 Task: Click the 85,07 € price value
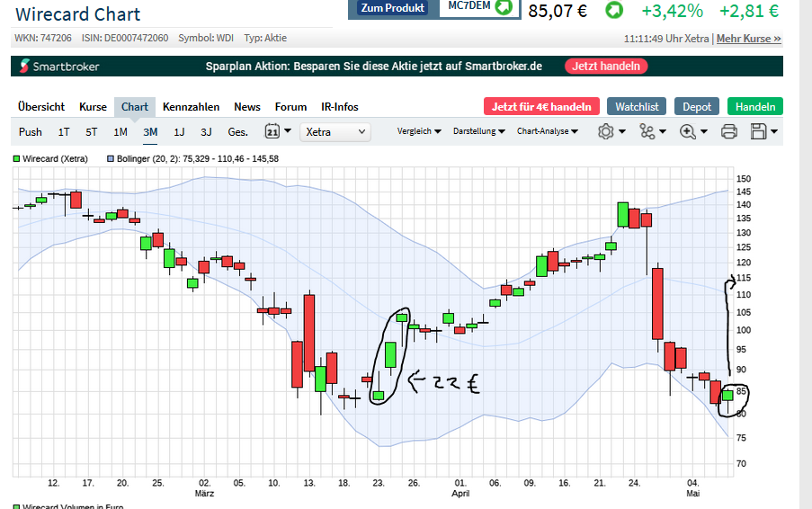point(558,11)
